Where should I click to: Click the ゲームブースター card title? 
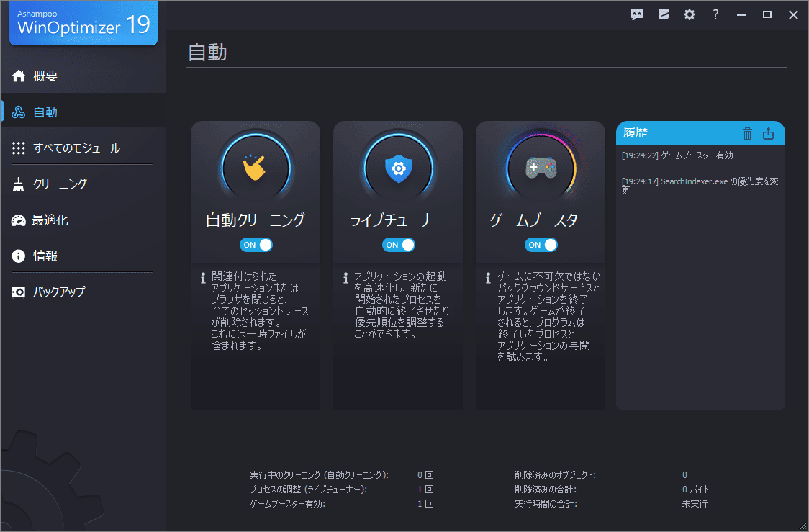540,220
